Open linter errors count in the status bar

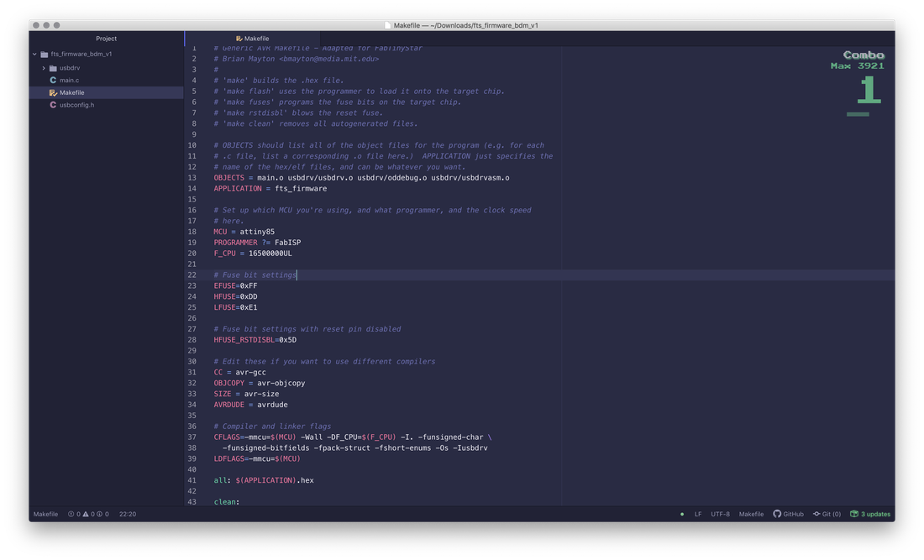point(74,514)
